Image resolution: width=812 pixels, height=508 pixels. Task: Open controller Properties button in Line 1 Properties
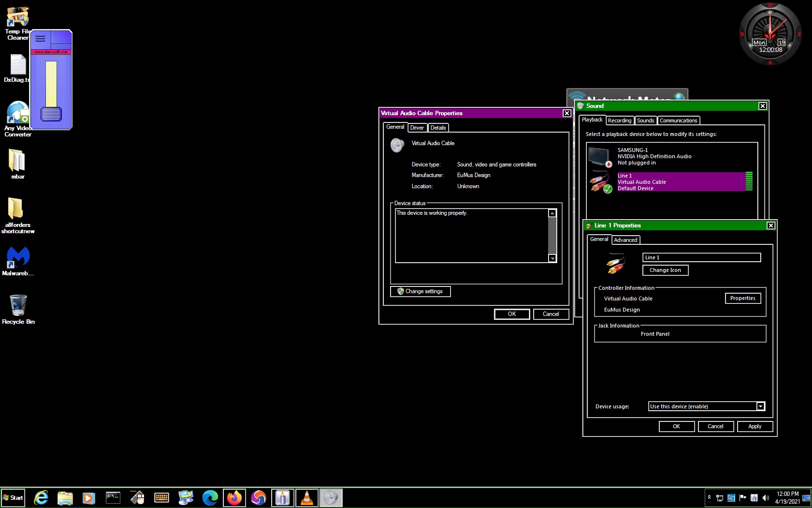[x=743, y=299]
